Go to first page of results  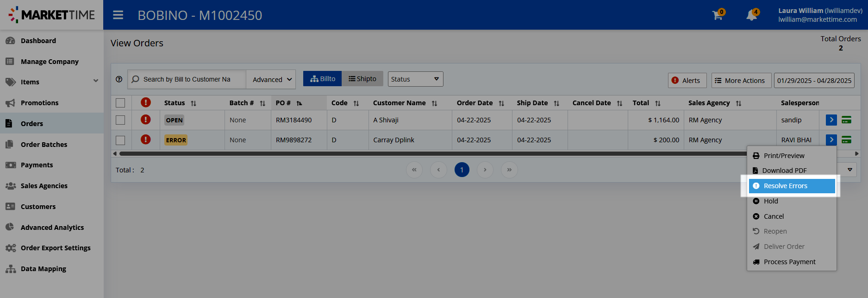(414, 170)
